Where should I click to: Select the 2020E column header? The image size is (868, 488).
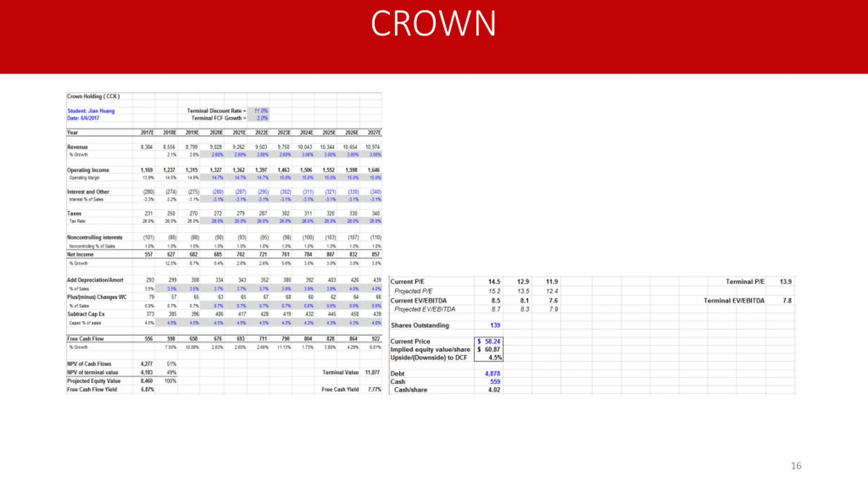click(x=216, y=133)
